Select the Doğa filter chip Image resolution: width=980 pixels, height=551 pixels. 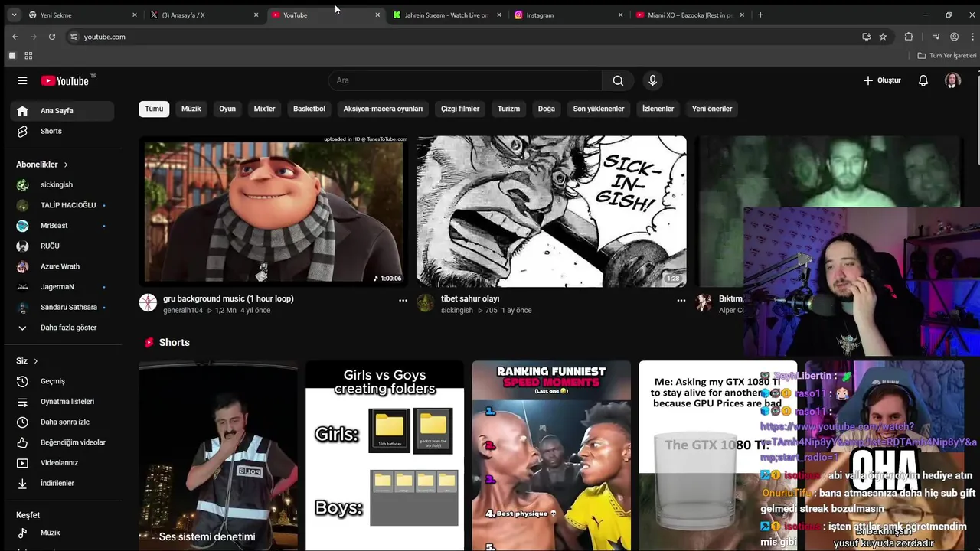(x=547, y=109)
